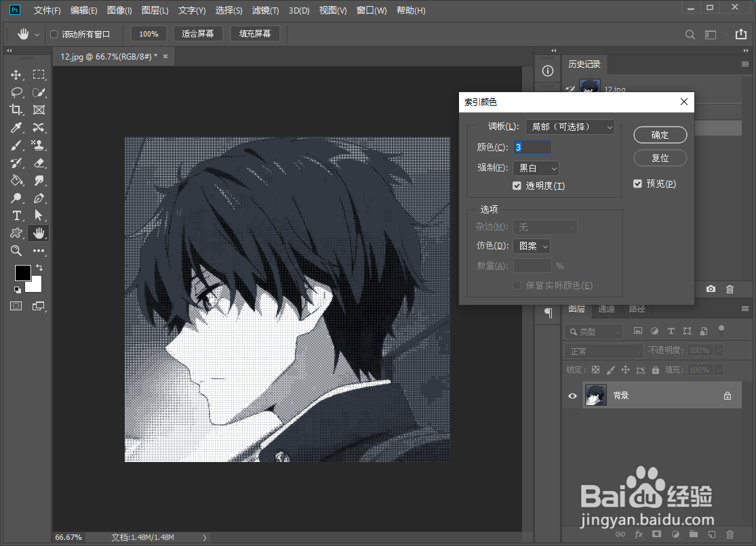Open the 文件(F) menu
The width and height of the screenshot is (756, 546).
(x=47, y=10)
